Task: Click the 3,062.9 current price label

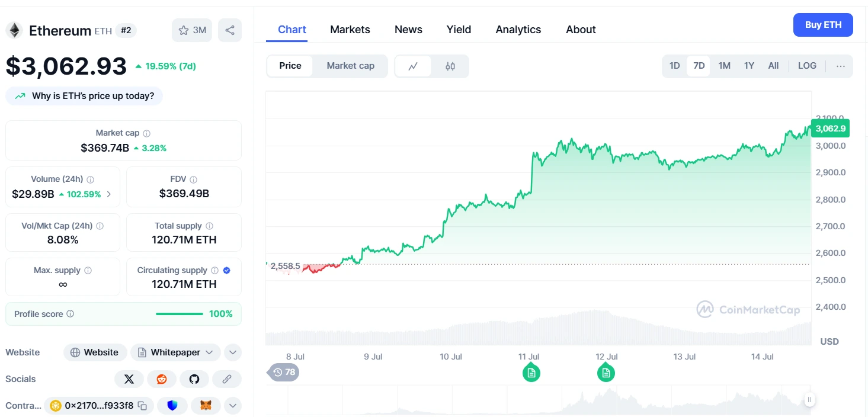Action: (x=831, y=129)
